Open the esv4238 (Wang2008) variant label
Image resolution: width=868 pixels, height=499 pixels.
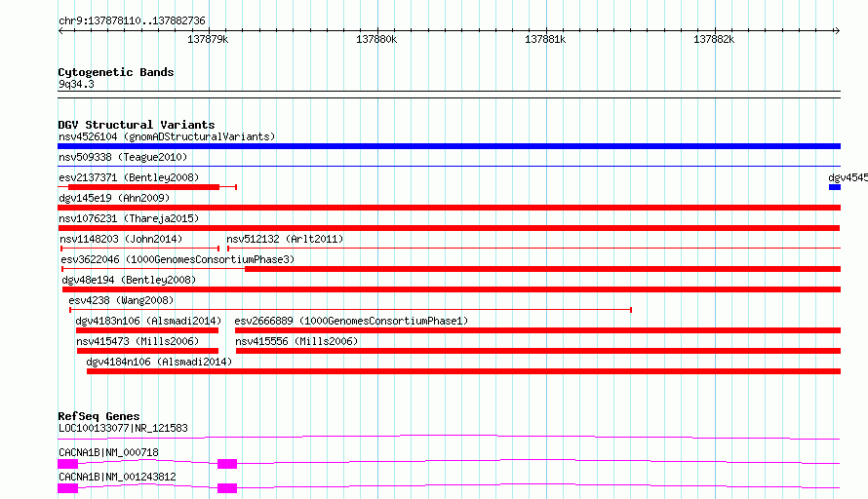tap(121, 300)
